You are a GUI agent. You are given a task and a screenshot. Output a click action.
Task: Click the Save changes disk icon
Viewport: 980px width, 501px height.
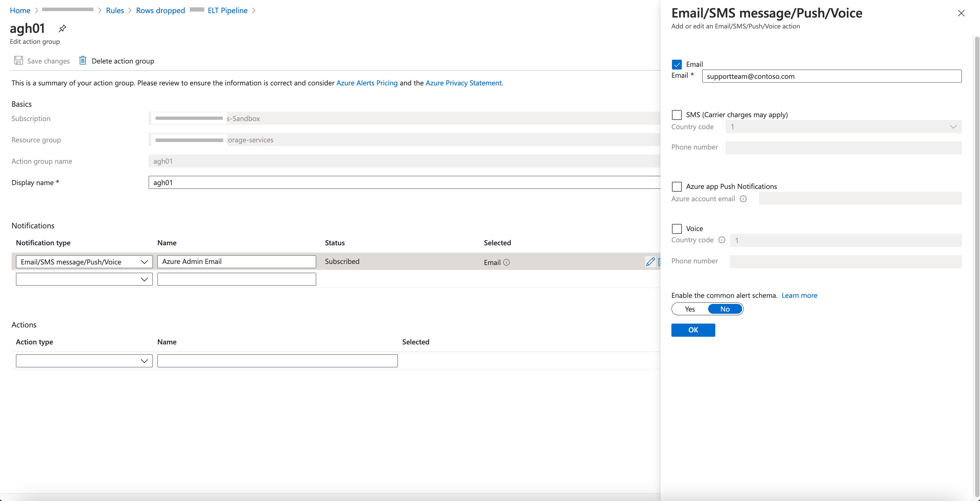pyautogui.click(x=18, y=61)
